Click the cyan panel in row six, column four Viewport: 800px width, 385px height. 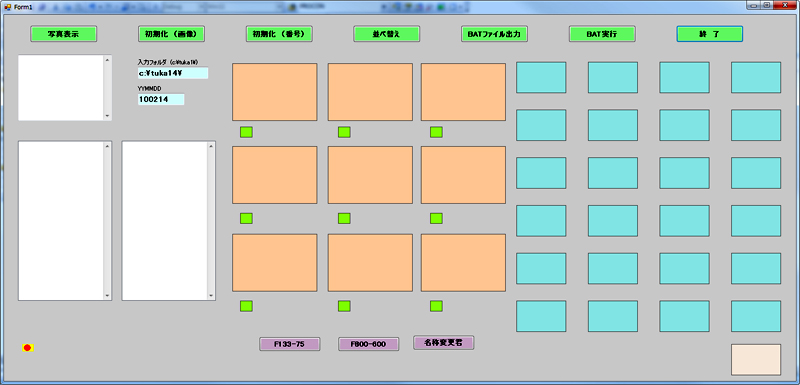pos(756,316)
